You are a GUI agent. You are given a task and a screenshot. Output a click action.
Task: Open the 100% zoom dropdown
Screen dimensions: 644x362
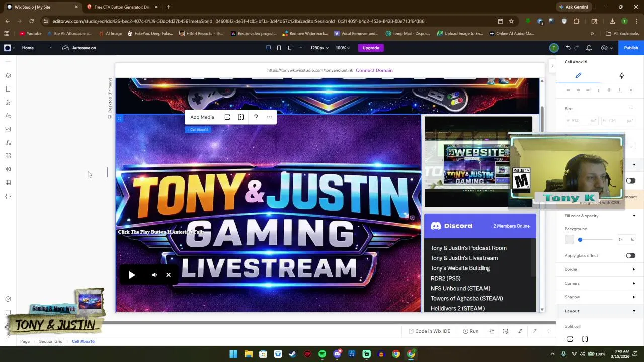pos(343,48)
